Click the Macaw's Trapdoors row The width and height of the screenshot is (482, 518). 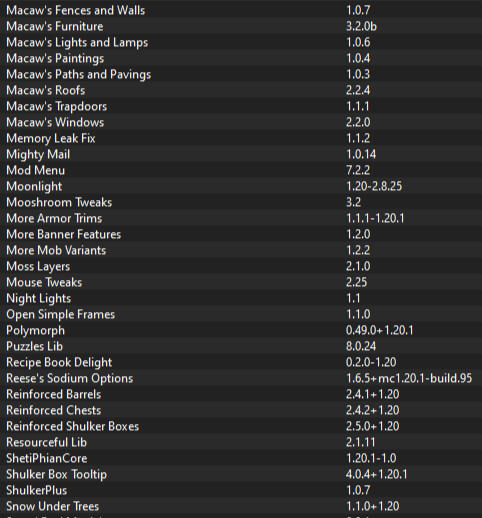[x=241, y=106]
